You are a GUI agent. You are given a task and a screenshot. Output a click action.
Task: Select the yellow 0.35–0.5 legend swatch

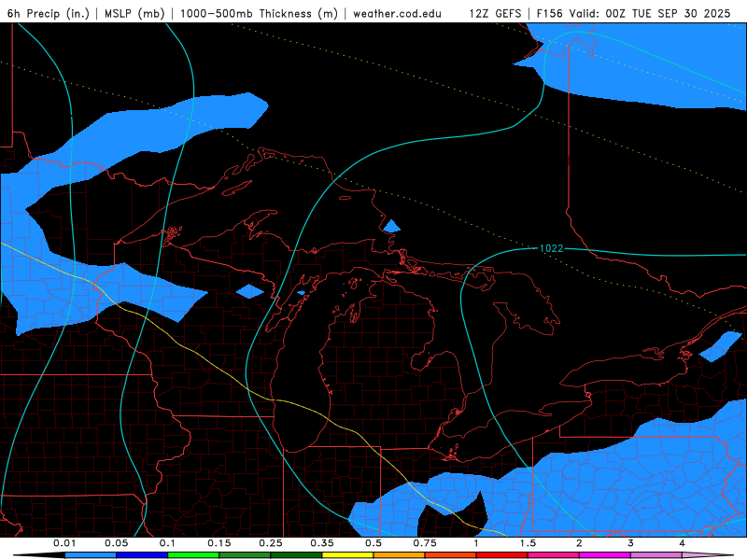pos(347,555)
